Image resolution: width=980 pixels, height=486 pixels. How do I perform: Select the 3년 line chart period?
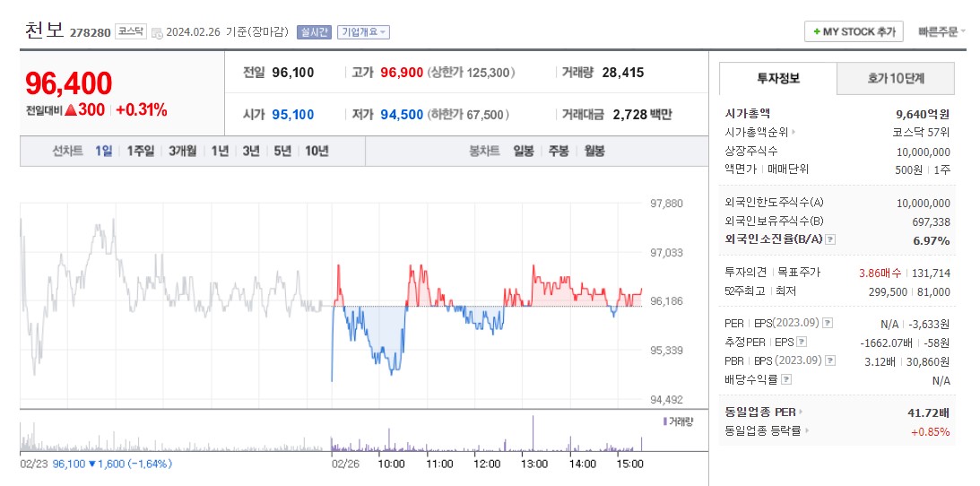tap(251, 151)
